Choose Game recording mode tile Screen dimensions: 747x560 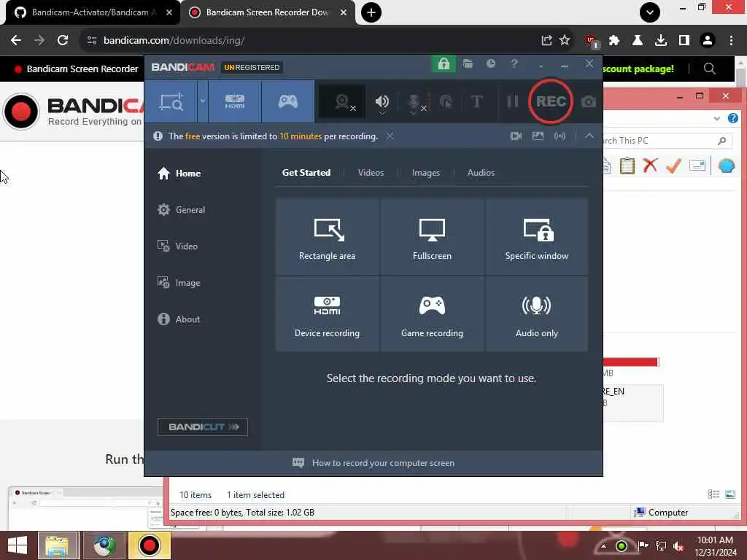432,314
